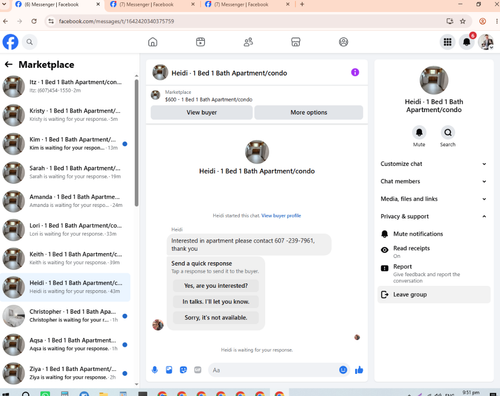Open Ziya conversation in chat list
The height and width of the screenshot is (396, 500).
(x=65, y=373)
